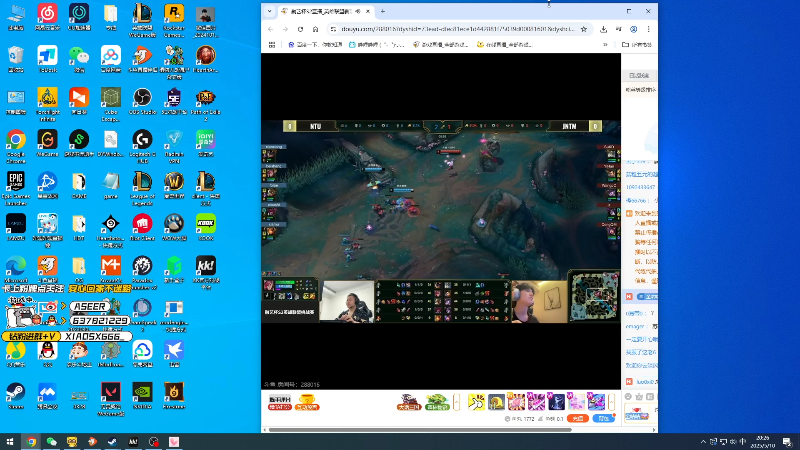Image resolution: width=800 pixels, height=450 pixels.
Task: Go back in Chrome
Action: (x=270, y=29)
